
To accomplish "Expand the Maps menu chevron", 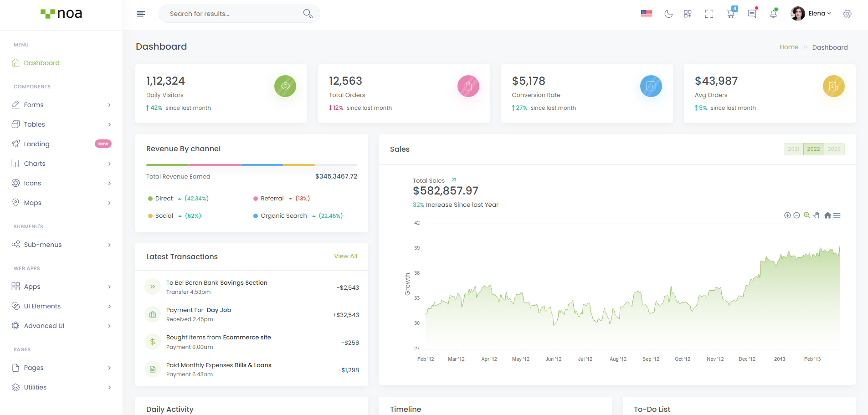I will coord(109,203).
